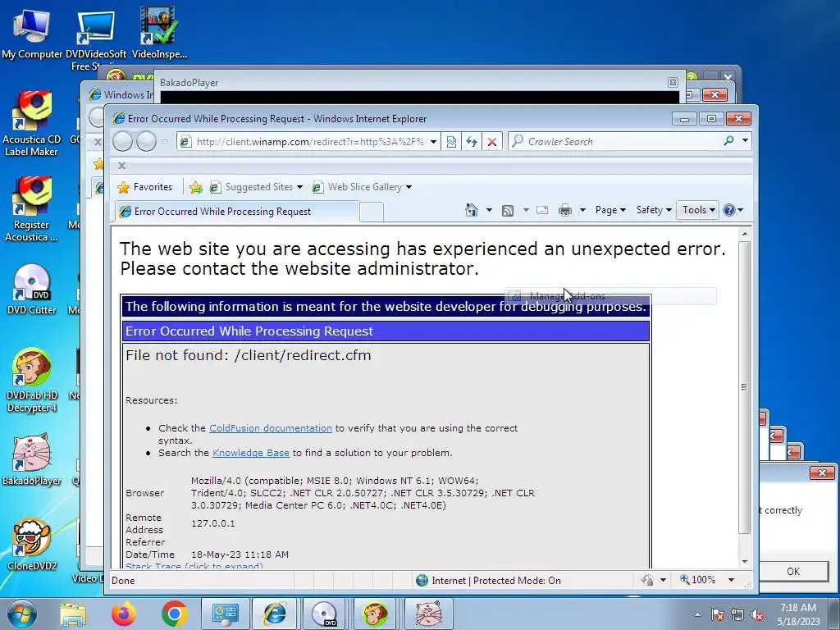Viewport: 840px width, 630px height.
Task: Open the zoom level dropdown in status bar
Action: [731, 580]
